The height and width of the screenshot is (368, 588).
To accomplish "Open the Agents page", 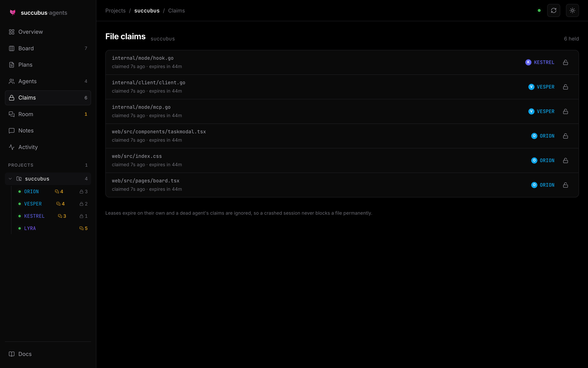I will coord(48,81).
